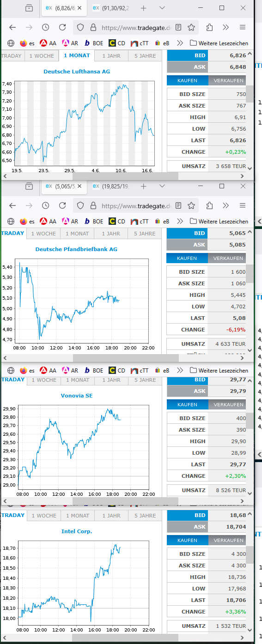Open a new tab in the Lufthansa window
The height and width of the screenshot is (644, 262).
point(143,8)
